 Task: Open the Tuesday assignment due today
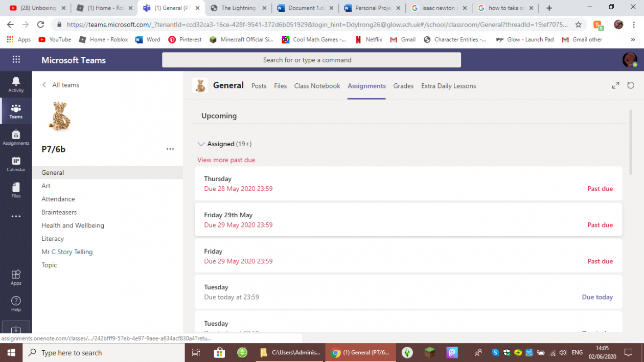tap(408, 292)
